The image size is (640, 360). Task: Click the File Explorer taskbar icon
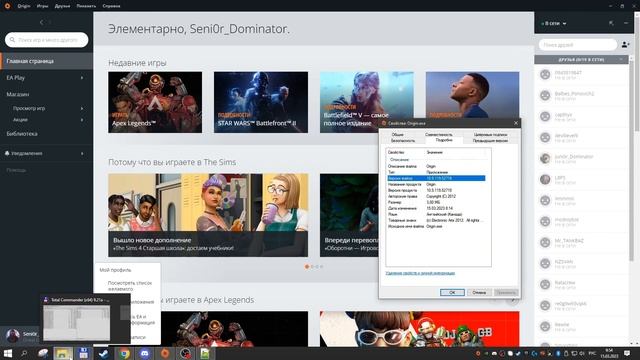[x=63, y=353]
